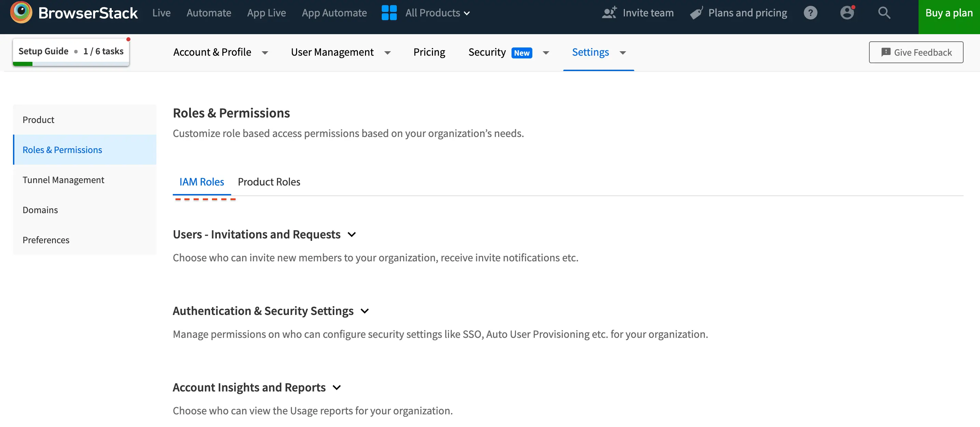Select the IAM Roles tab
Viewport: 980px width, 427px height.
point(201,182)
